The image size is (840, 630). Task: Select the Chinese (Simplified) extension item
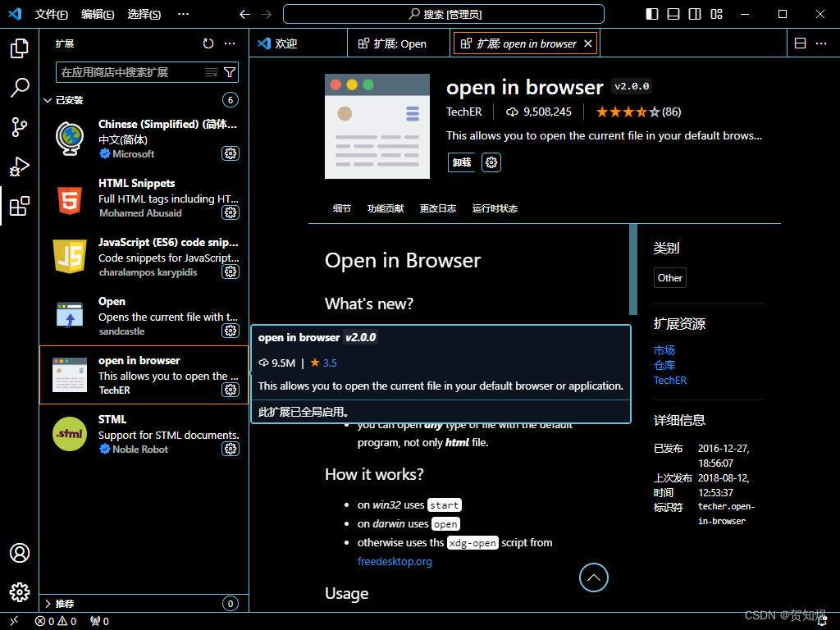pos(144,139)
